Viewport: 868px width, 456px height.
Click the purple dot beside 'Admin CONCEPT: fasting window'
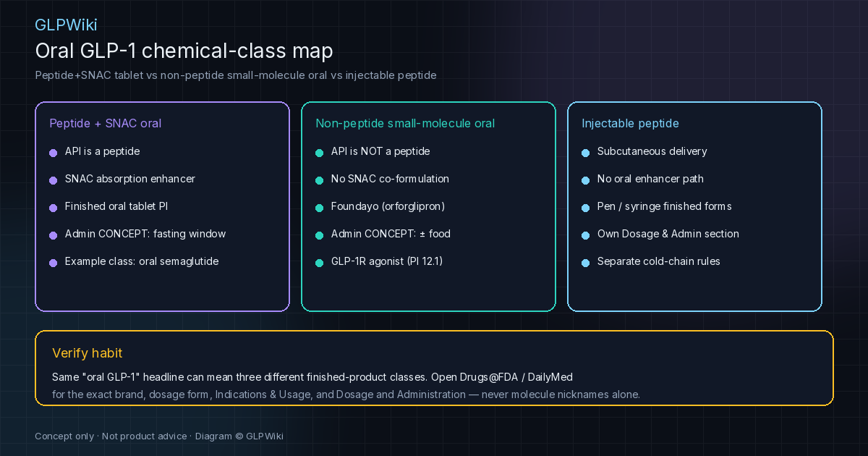pos(53,235)
